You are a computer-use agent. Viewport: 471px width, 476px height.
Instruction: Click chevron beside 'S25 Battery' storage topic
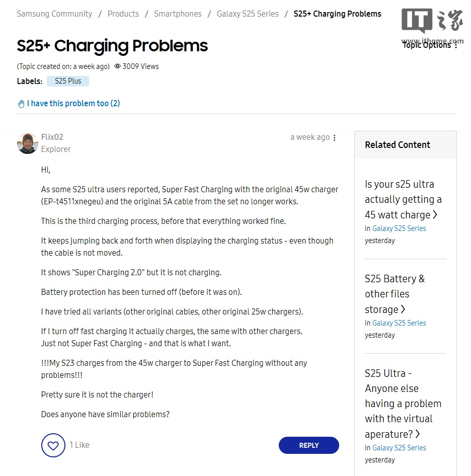(x=403, y=309)
